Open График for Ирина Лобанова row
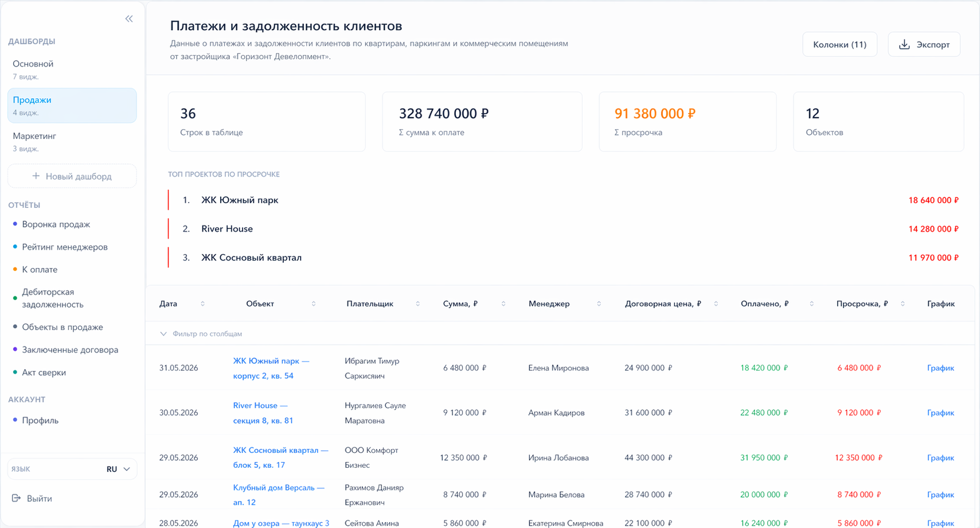Image resolution: width=980 pixels, height=528 pixels. point(940,457)
